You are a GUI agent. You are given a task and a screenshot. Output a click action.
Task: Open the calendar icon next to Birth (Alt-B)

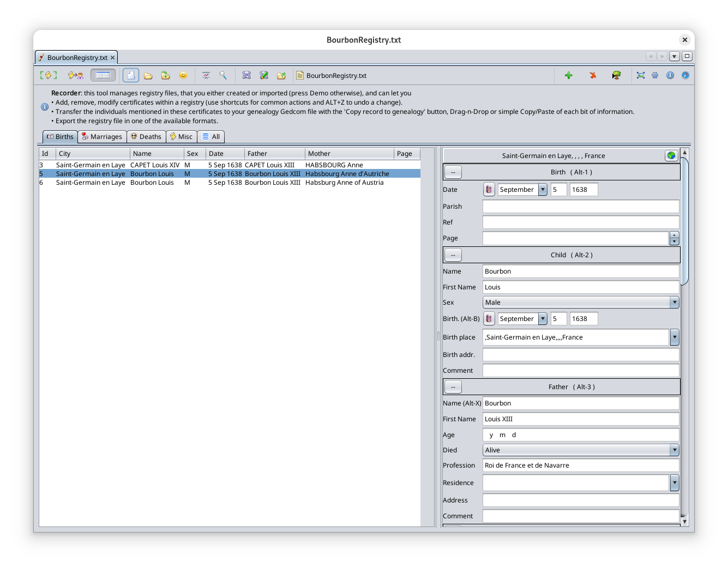point(489,318)
